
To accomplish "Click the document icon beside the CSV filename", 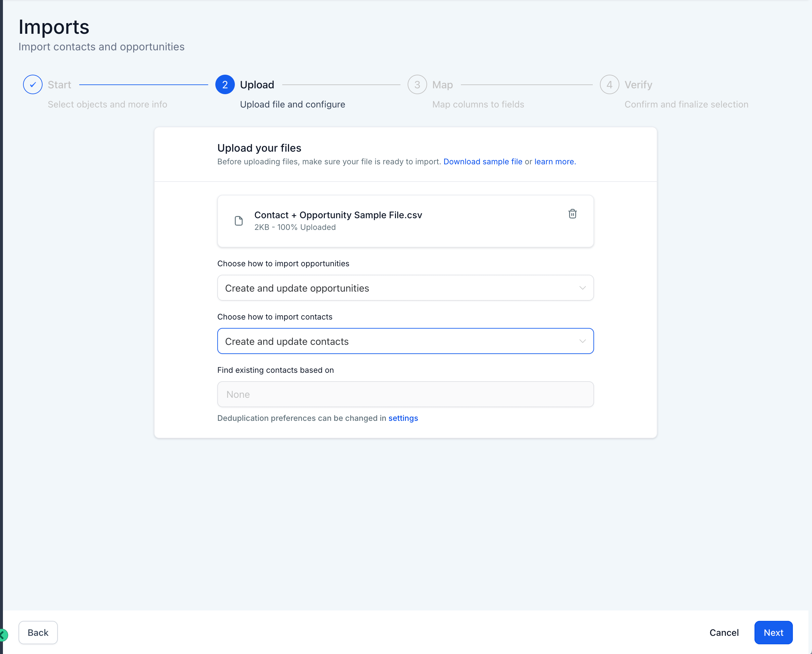I will point(238,221).
